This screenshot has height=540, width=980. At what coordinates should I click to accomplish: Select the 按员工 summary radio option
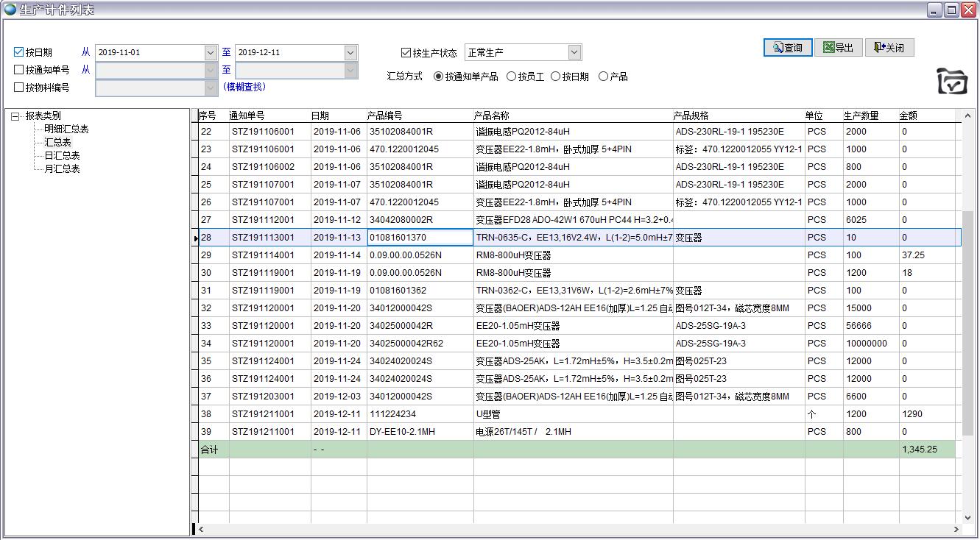coord(511,77)
